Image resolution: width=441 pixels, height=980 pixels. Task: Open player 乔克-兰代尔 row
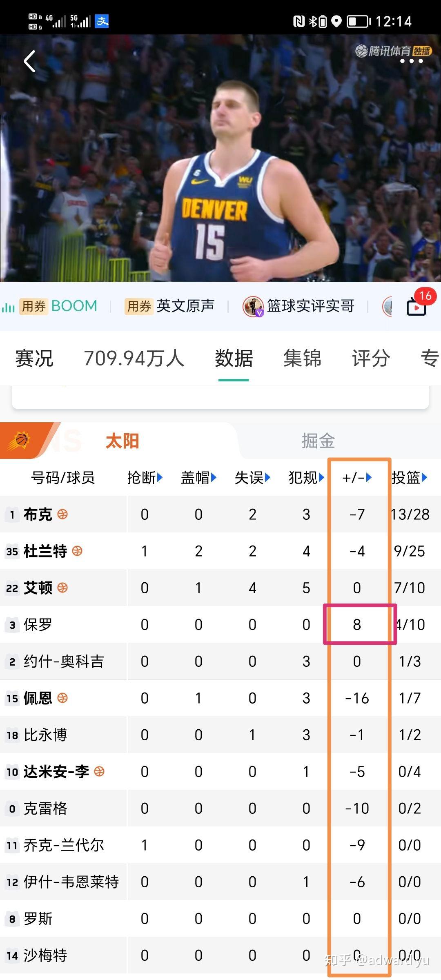[220, 845]
